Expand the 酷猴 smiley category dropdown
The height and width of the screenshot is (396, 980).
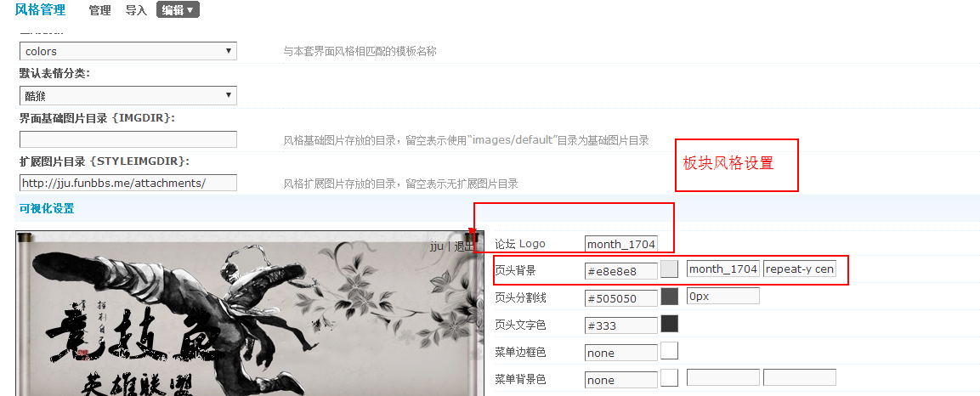tap(128, 95)
